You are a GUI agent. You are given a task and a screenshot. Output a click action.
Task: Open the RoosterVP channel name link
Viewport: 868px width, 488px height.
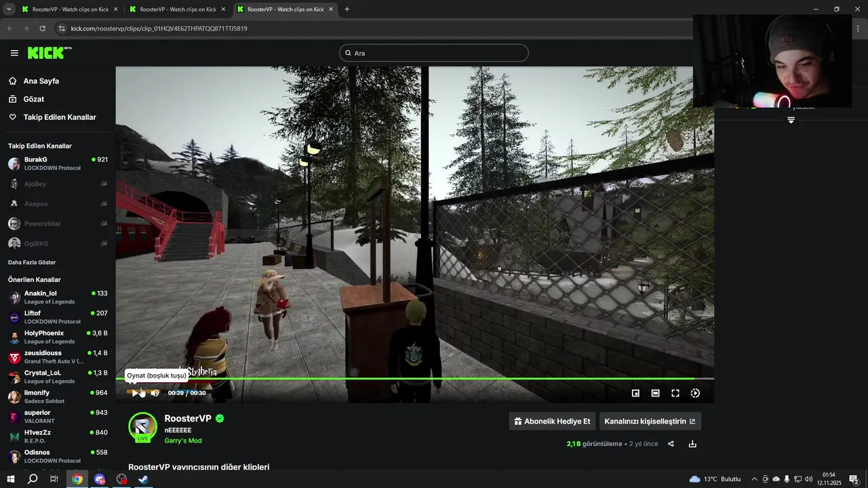tap(188, 418)
